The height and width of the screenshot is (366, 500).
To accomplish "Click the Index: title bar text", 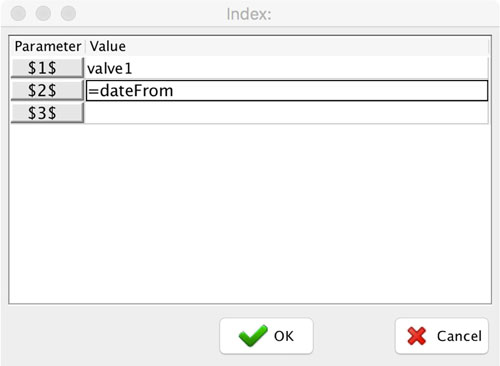I will point(249,14).
